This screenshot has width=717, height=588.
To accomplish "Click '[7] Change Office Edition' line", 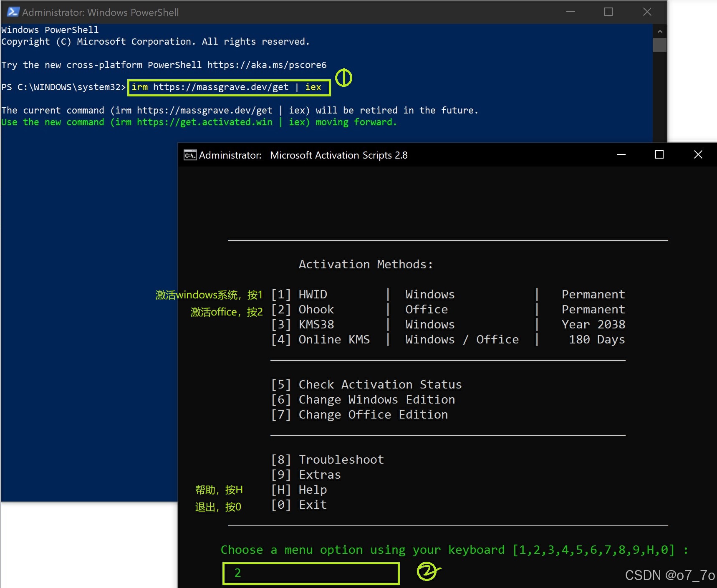I will pos(359,414).
